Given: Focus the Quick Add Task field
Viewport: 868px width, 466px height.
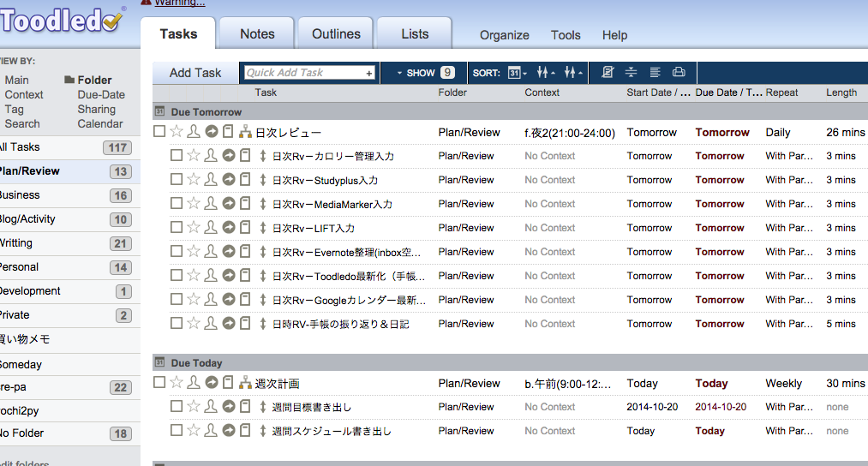Looking at the screenshot, I should (x=304, y=73).
